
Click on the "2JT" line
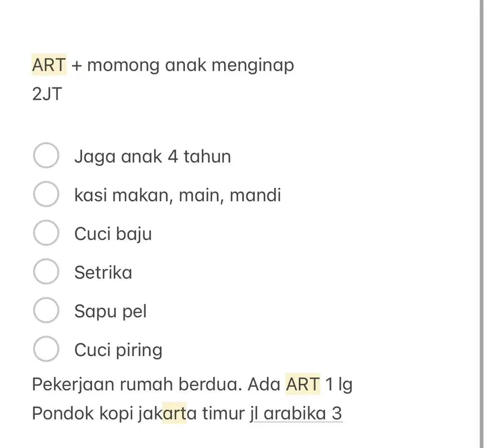(x=47, y=93)
